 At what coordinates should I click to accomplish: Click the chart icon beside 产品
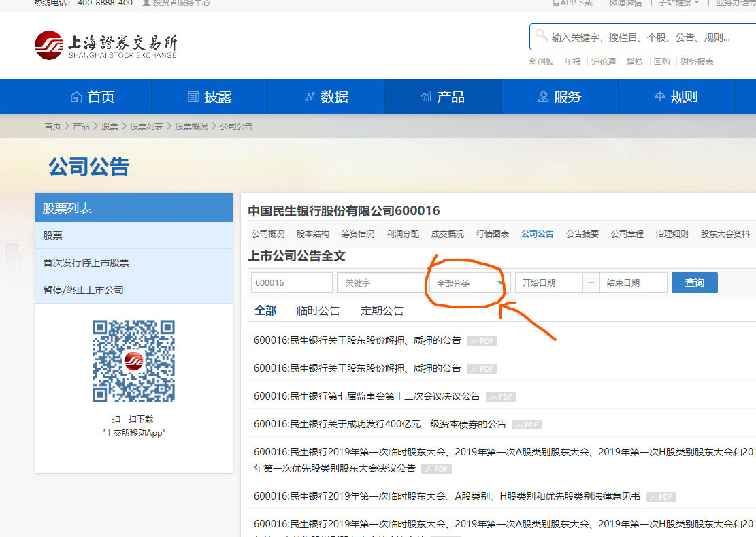(427, 97)
